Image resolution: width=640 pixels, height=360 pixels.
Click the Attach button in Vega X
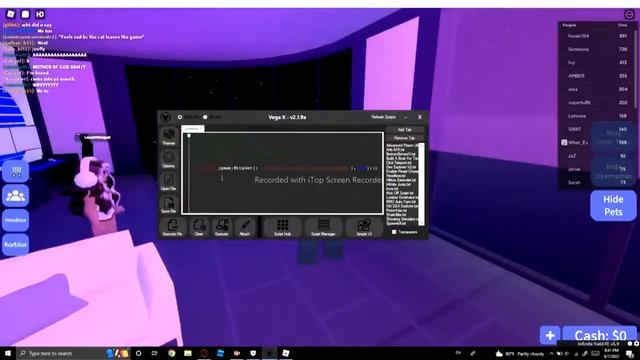click(245, 227)
